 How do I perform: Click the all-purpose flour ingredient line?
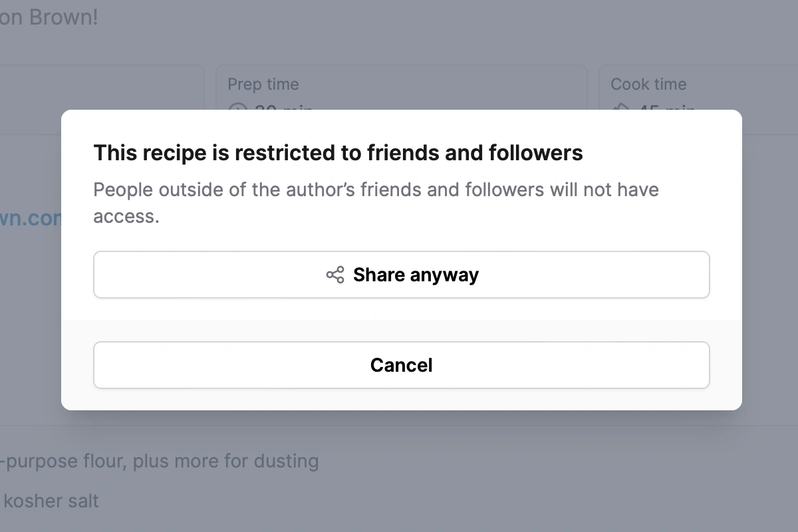pos(160,461)
